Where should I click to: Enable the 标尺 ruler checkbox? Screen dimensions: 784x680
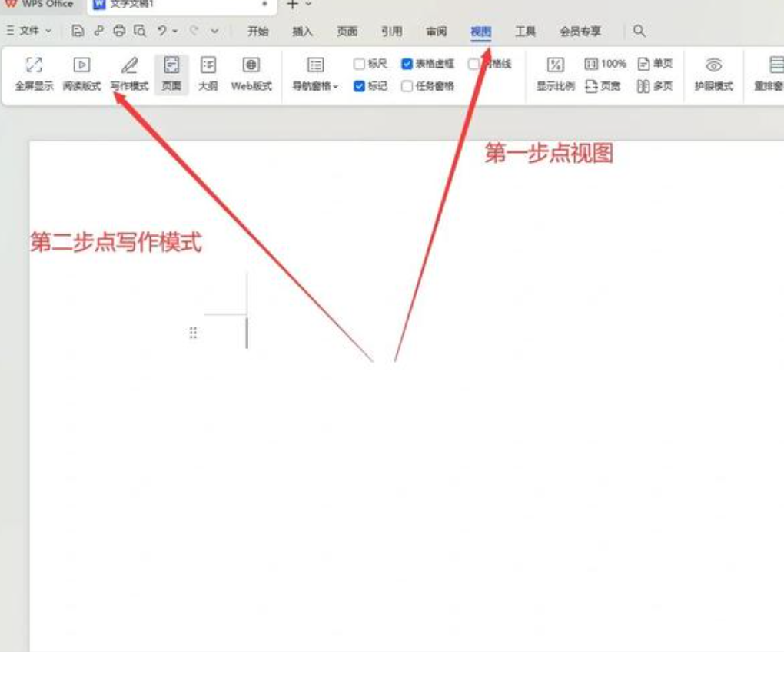click(359, 64)
